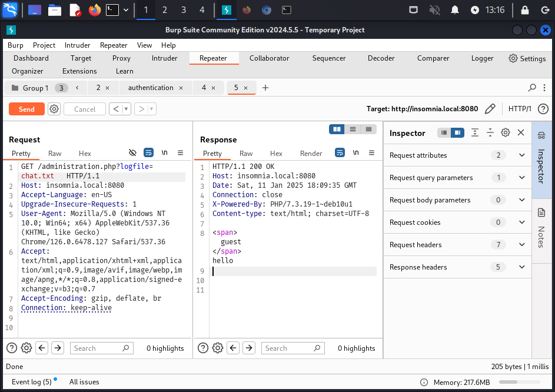Image resolution: width=555 pixels, height=392 pixels.
Task: Toggle word wrap icon in Request panel
Action: (148, 152)
